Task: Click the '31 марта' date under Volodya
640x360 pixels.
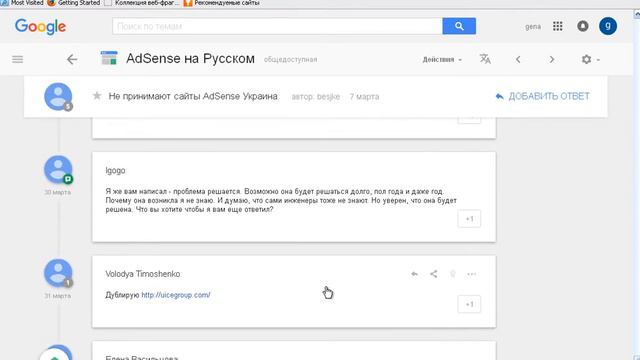Action: pyautogui.click(x=58, y=296)
